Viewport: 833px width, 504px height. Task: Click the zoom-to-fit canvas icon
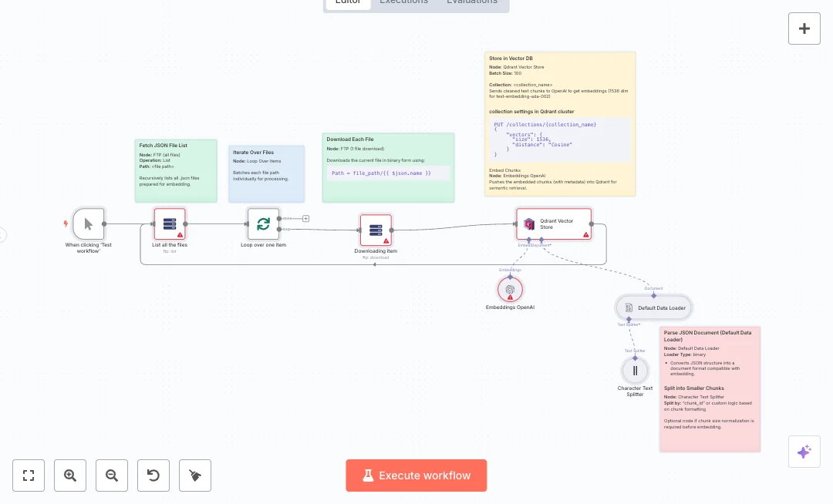pyautogui.click(x=29, y=475)
